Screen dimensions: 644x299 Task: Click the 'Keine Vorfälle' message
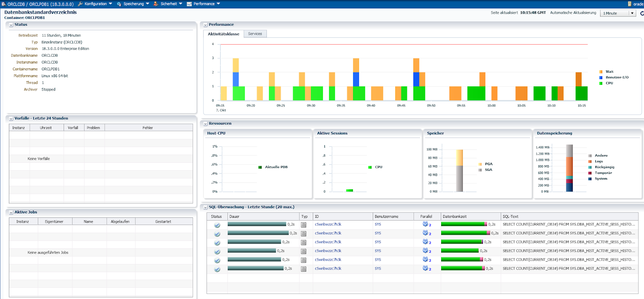click(x=39, y=159)
